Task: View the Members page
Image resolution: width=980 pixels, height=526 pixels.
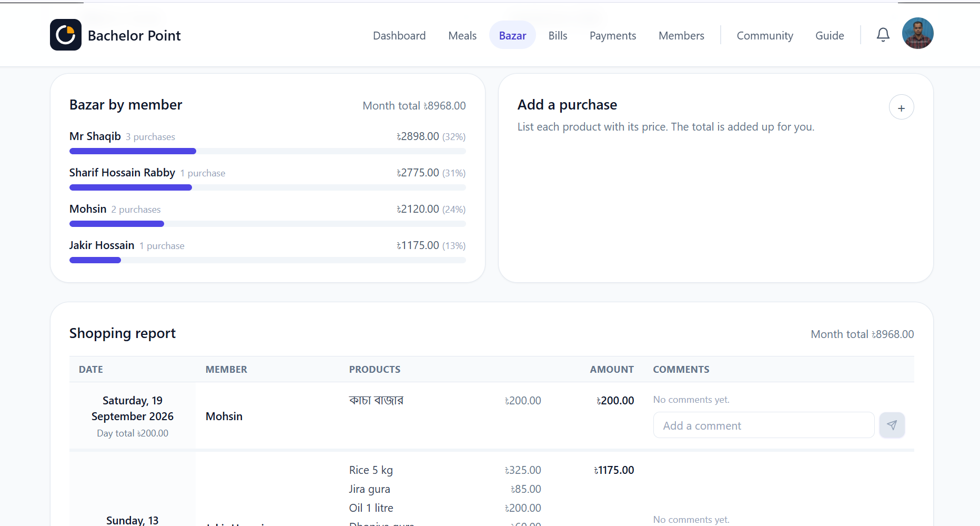Action: (681, 35)
